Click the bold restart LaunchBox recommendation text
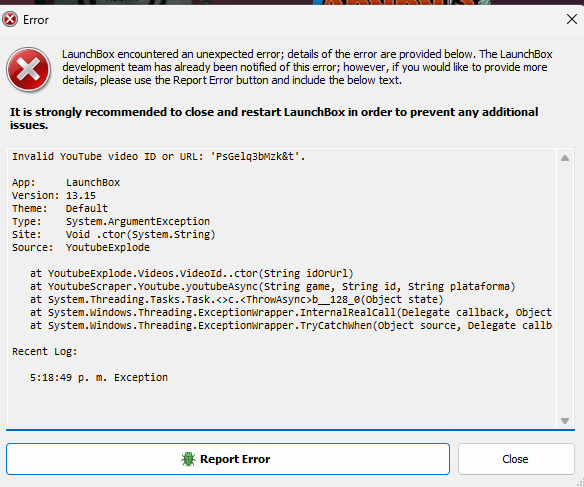Viewport: 584px width, 487px height. [x=274, y=118]
